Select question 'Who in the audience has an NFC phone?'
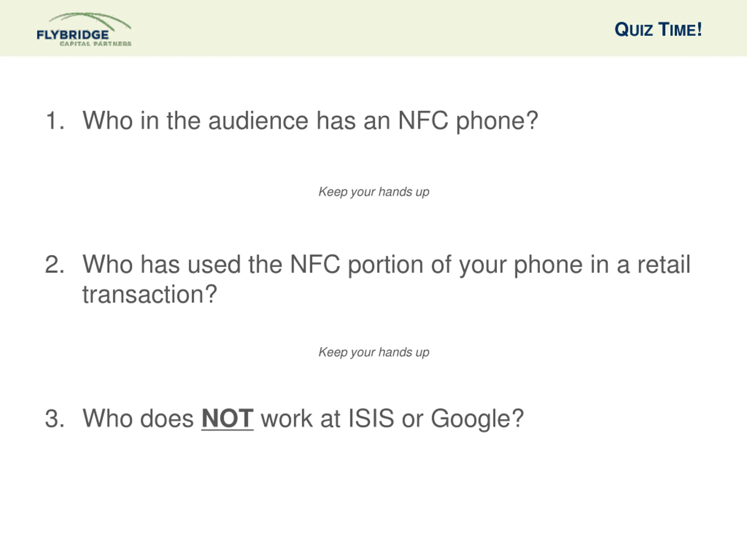This screenshot has height=560, width=747. (x=310, y=120)
